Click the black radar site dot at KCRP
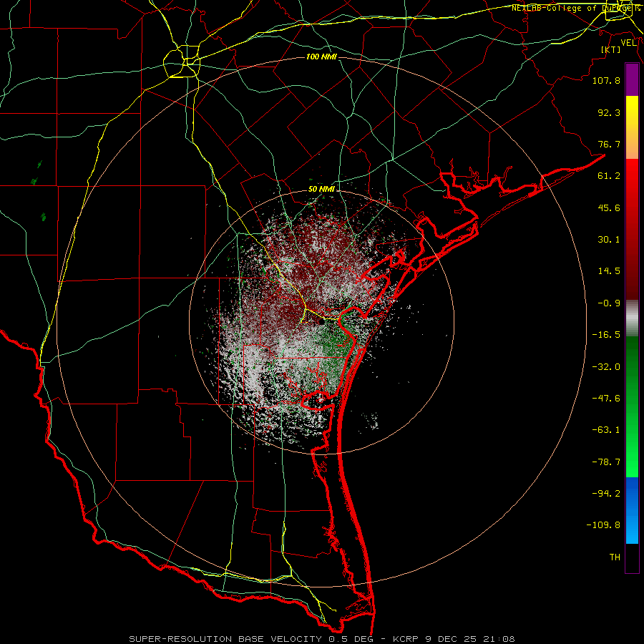Image resolution: width=644 pixels, height=644 pixels. [x=321, y=323]
